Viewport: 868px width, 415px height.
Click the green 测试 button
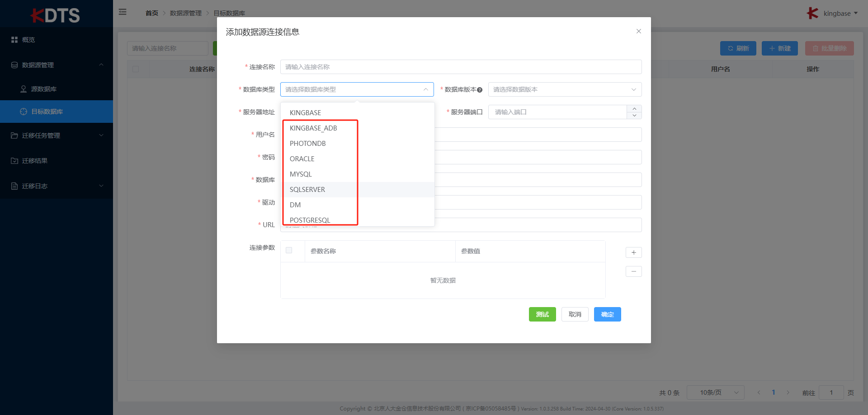542,314
